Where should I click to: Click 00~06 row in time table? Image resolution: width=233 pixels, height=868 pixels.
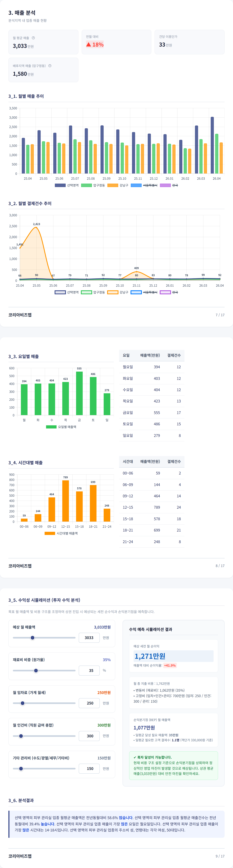pos(152,473)
